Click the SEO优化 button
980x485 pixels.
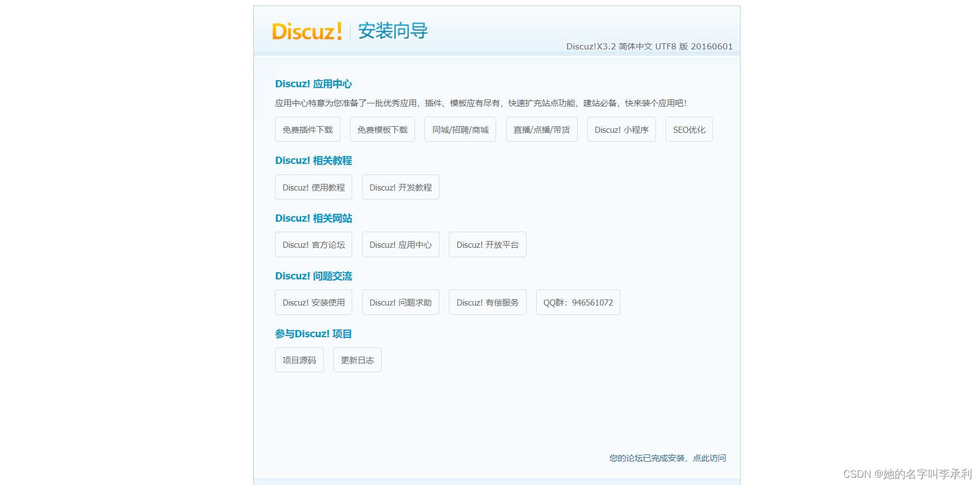click(689, 129)
